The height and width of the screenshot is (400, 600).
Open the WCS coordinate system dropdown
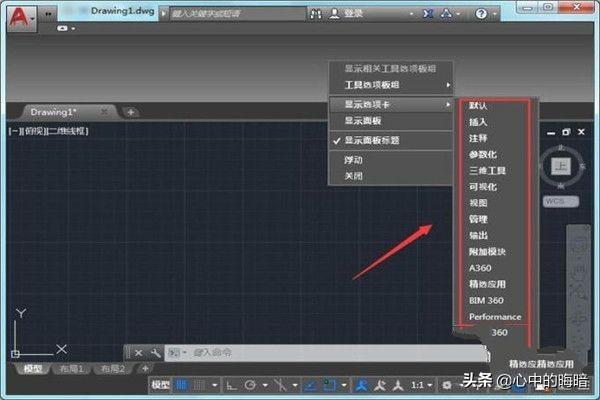[x=558, y=201]
